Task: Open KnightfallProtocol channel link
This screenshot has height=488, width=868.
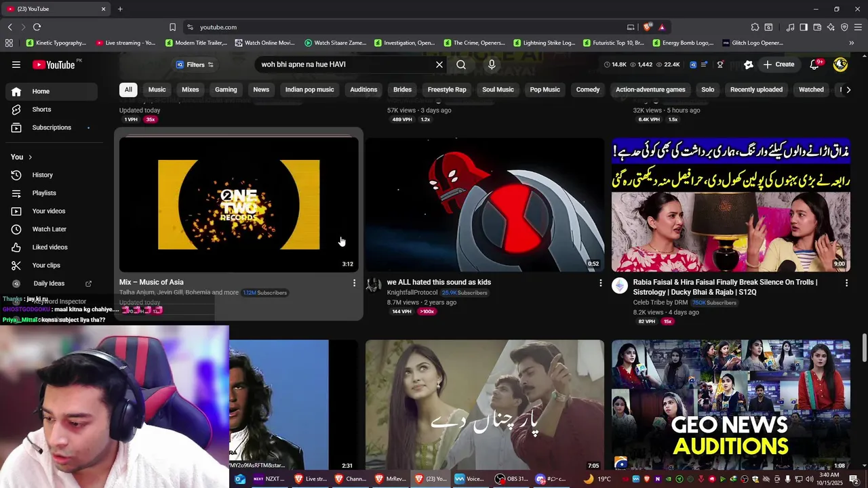Action: (x=412, y=293)
